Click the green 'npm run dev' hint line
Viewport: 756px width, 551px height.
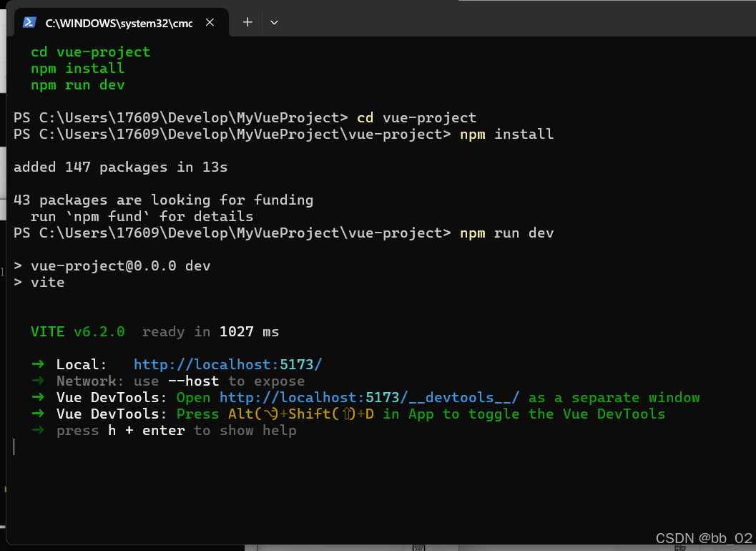(78, 85)
